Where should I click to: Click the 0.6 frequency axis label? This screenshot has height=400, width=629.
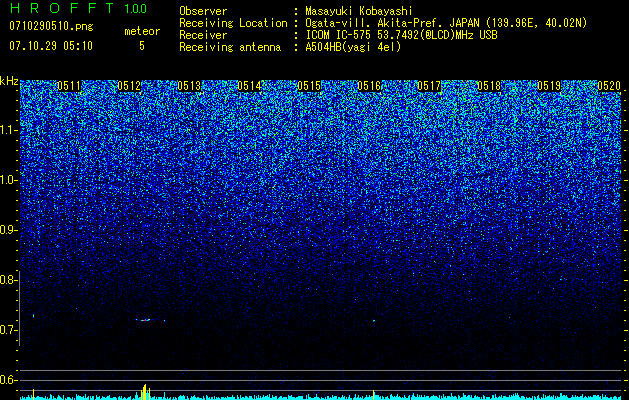[8, 380]
